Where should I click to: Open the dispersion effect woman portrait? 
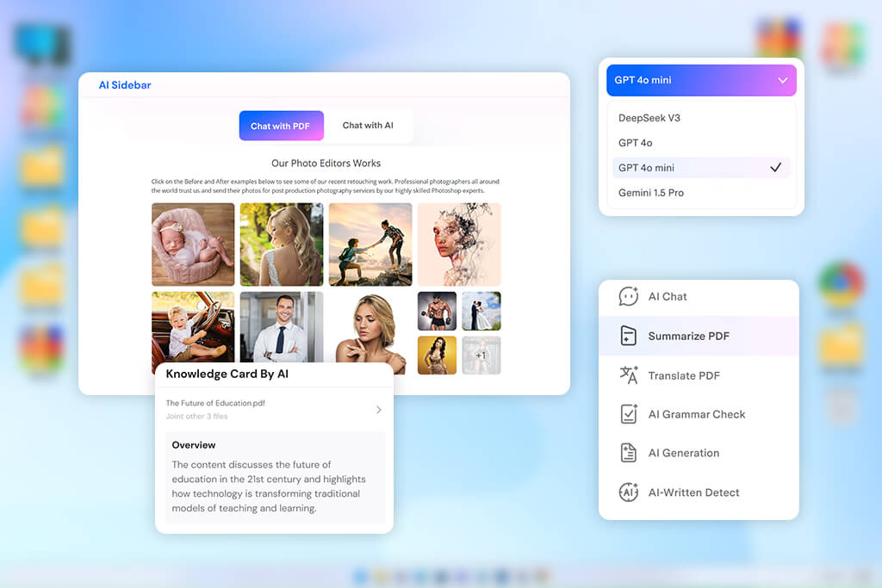click(x=460, y=244)
